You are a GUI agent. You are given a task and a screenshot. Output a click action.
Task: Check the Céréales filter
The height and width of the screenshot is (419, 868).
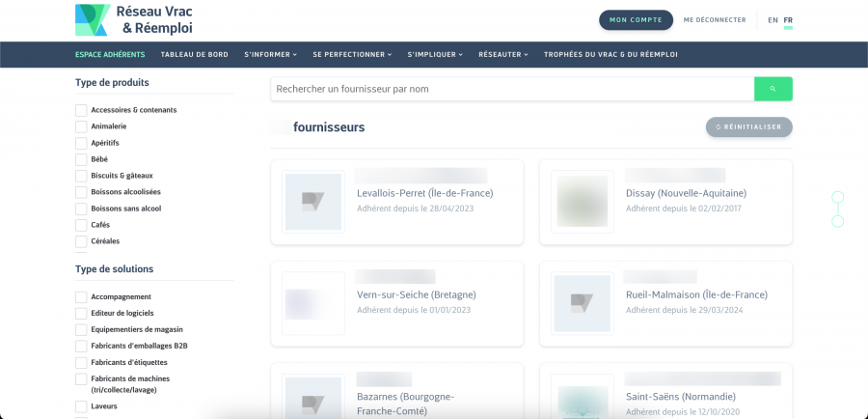[81, 241]
